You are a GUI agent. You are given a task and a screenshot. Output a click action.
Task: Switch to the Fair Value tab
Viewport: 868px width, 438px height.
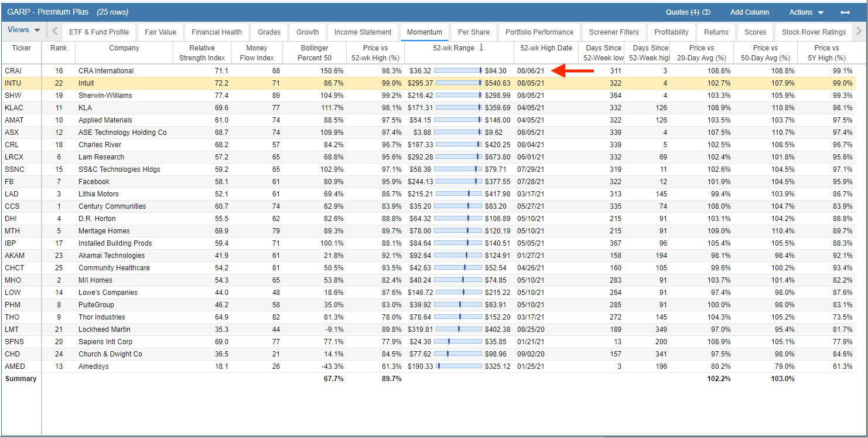coord(160,32)
